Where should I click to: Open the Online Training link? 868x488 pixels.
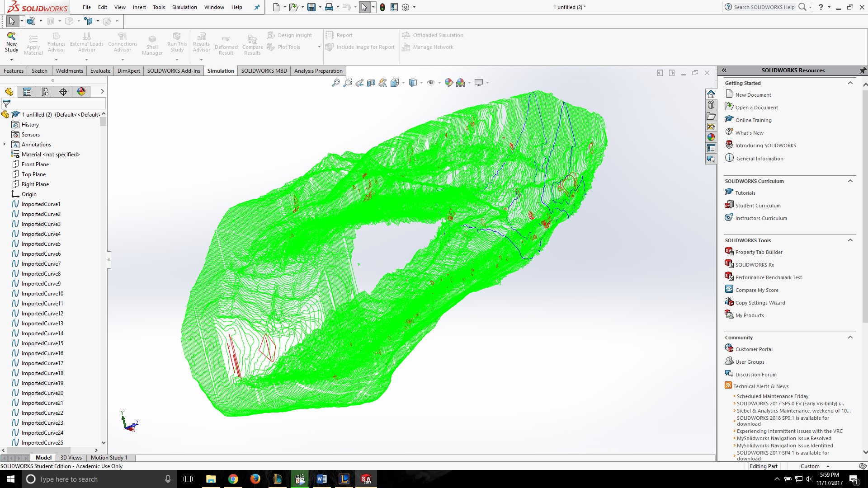pyautogui.click(x=753, y=120)
